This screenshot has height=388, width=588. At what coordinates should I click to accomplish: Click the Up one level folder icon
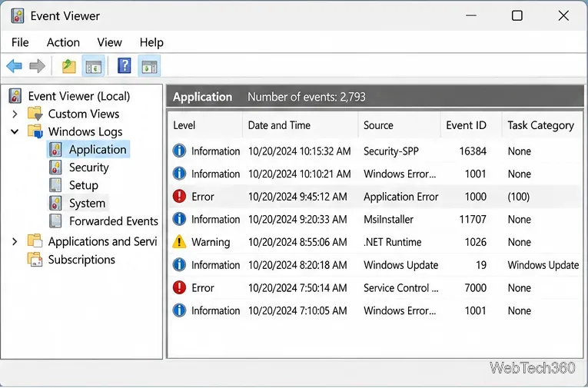click(68, 66)
